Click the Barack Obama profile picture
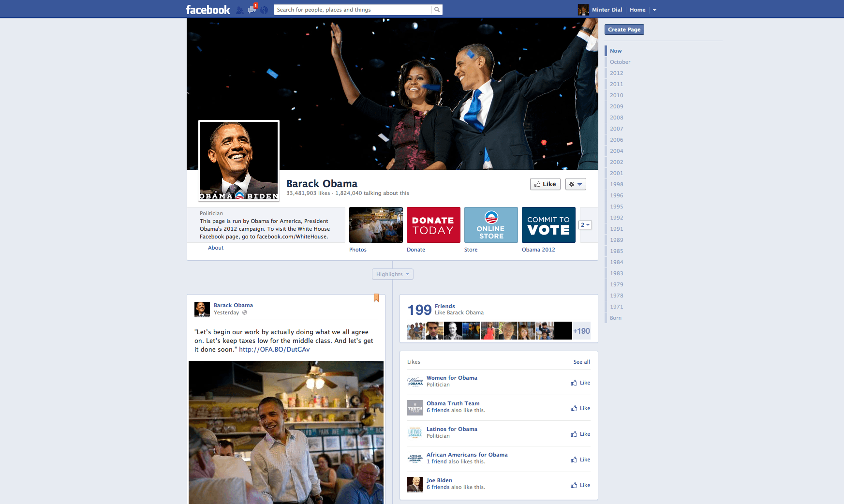Viewport: 844px width, 504px height. tap(239, 161)
